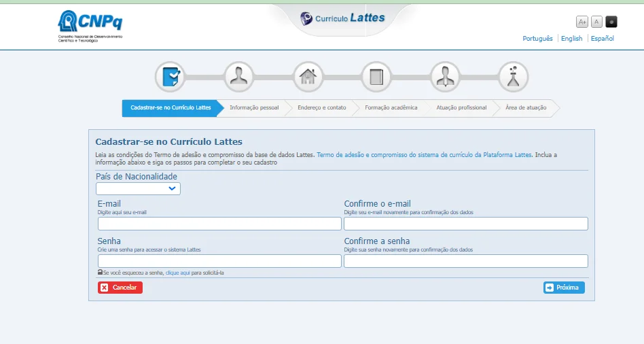Click the 'País de Nacionalidade' label
The width and height of the screenshot is (644, 344).
tap(137, 176)
